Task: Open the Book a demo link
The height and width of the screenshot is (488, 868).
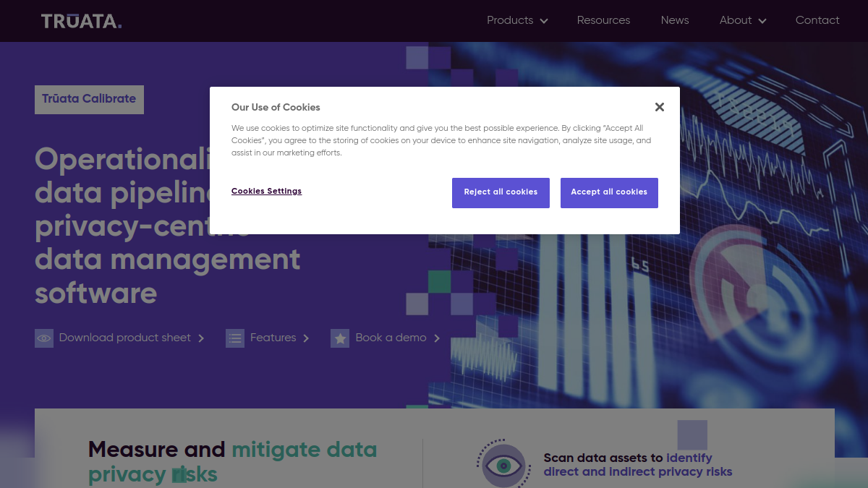Action: [391, 338]
